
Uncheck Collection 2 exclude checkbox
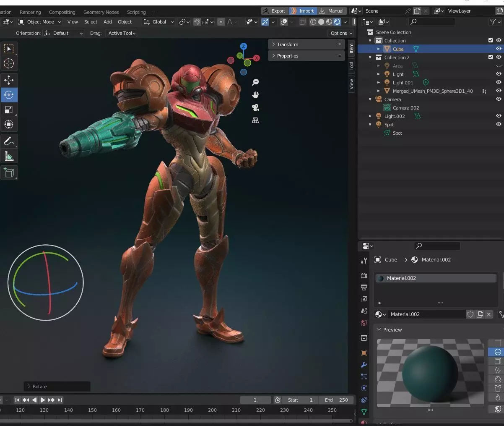tap(490, 57)
